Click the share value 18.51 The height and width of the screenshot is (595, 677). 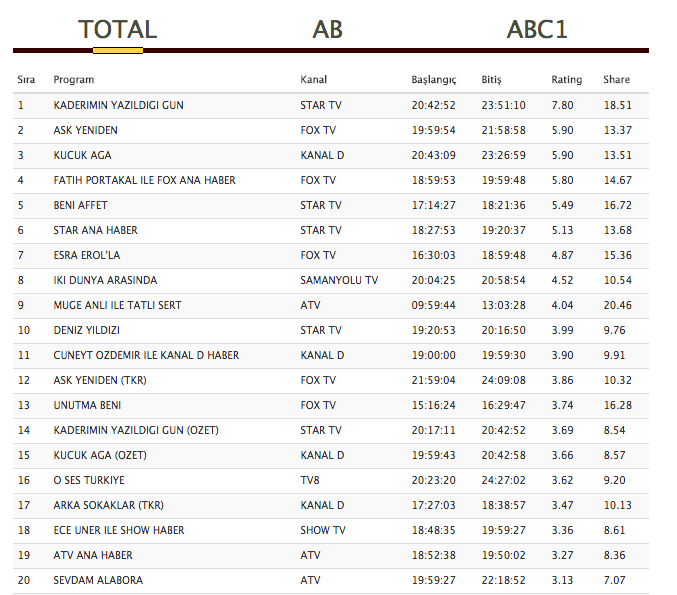coord(617,105)
